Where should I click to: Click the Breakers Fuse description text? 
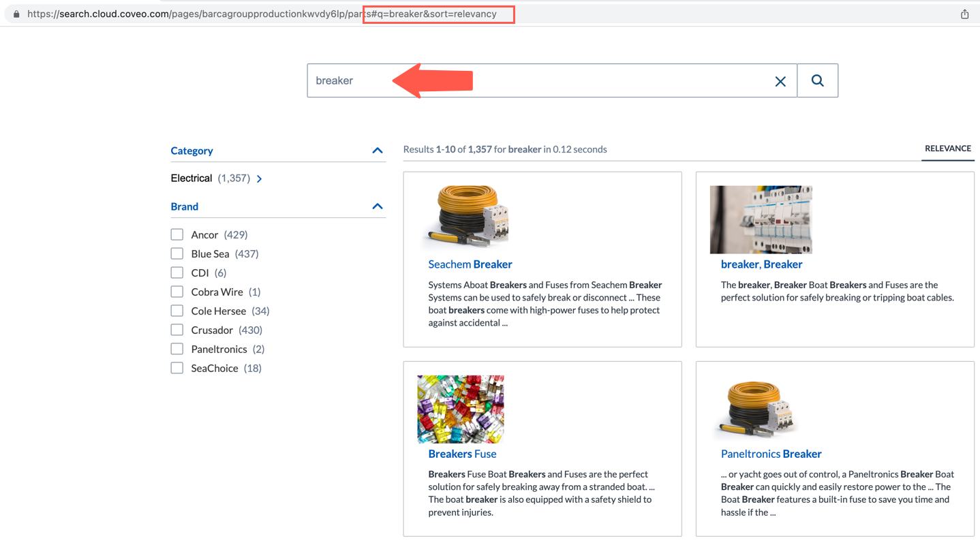(541, 493)
